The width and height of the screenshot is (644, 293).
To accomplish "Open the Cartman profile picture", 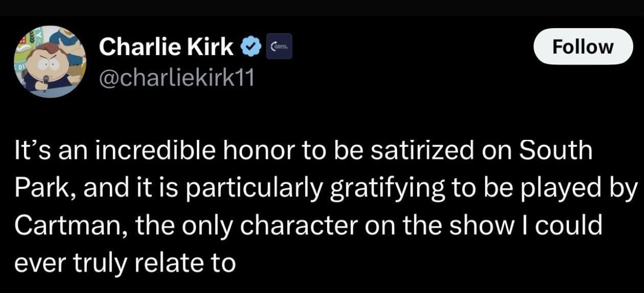I will pos(50,61).
